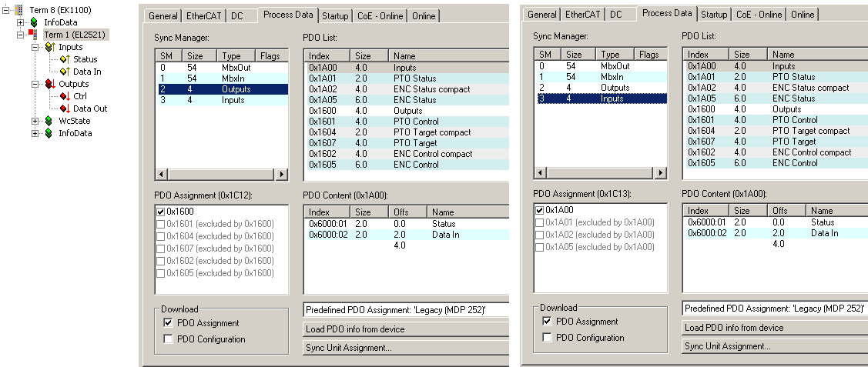Toggle 0x1600 checkbox in left PDO Assignment

tap(160, 212)
